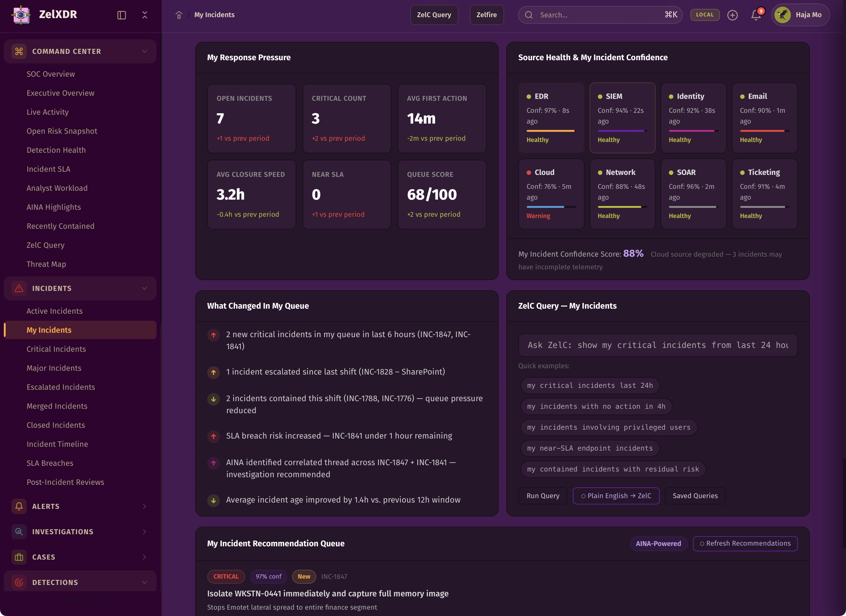
Task: Open the notifications bell icon
Action: point(756,15)
